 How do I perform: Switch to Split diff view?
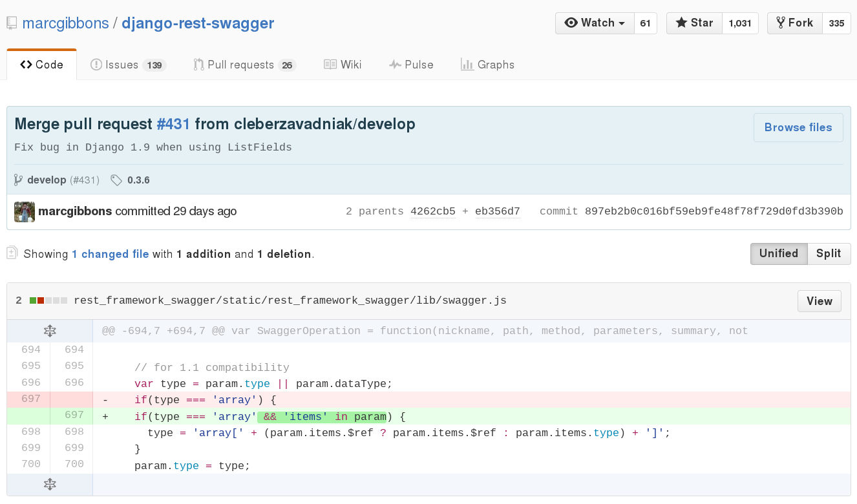click(x=829, y=253)
